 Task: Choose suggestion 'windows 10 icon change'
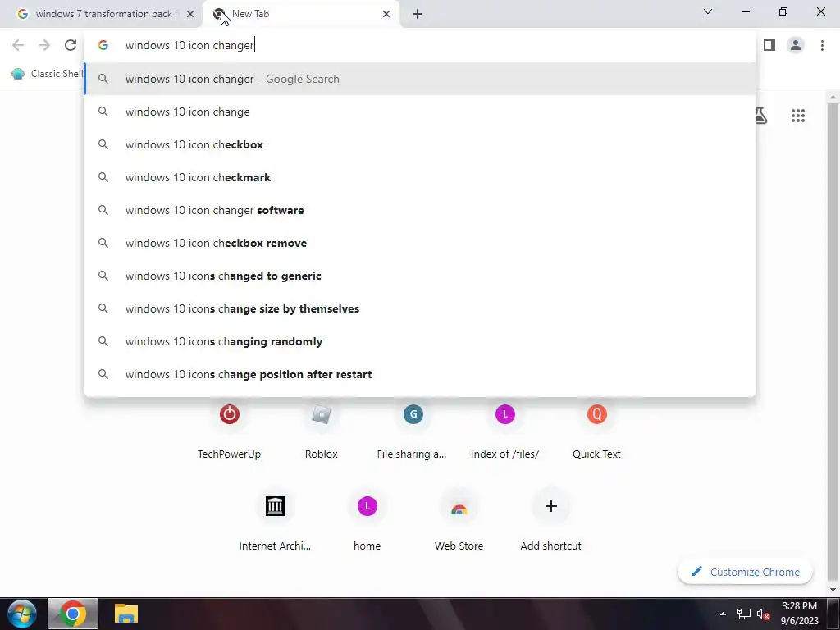pyautogui.click(x=420, y=112)
